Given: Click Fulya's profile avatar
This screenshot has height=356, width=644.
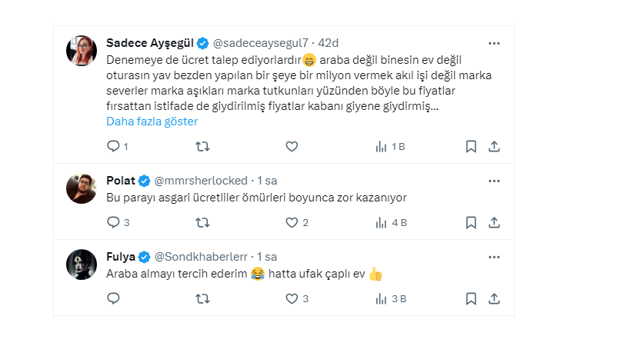Looking at the screenshot, I should click(82, 265).
